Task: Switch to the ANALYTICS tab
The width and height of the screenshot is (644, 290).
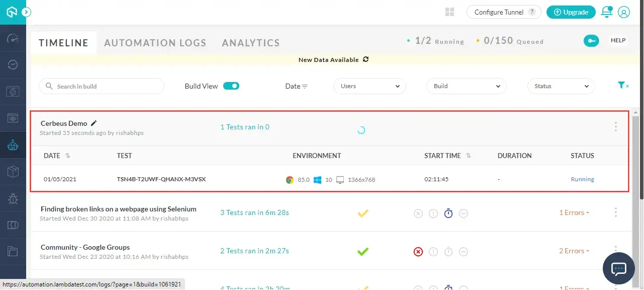Action: pyautogui.click(x=250, y=43)
